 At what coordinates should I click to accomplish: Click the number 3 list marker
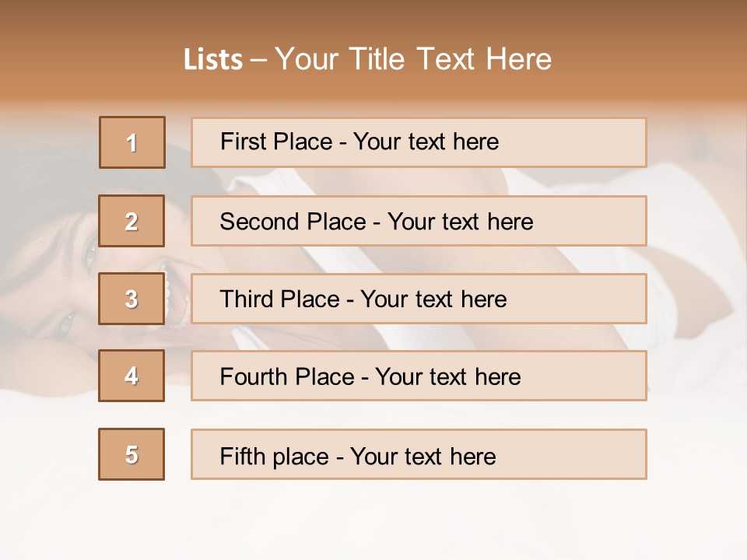click(x=132, y=299)
